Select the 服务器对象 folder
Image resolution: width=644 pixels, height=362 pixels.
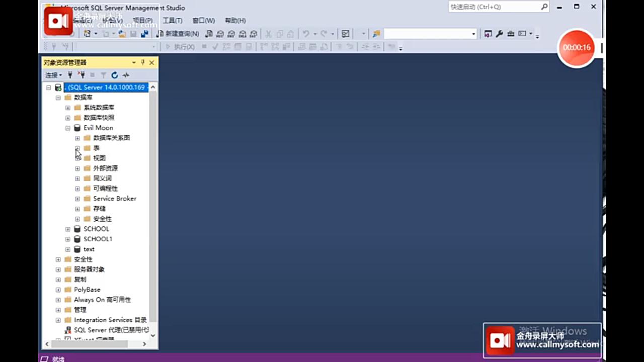(89, 269)
